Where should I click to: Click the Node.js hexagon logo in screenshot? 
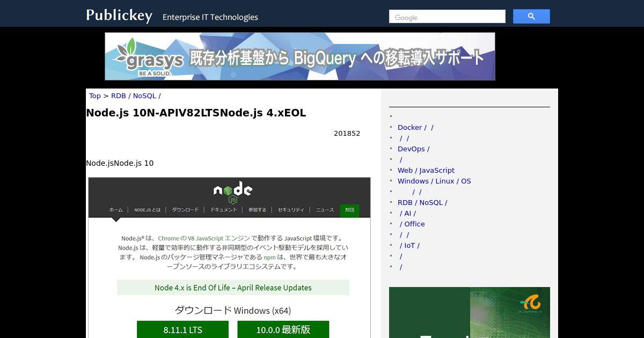[x=233, y=192]
